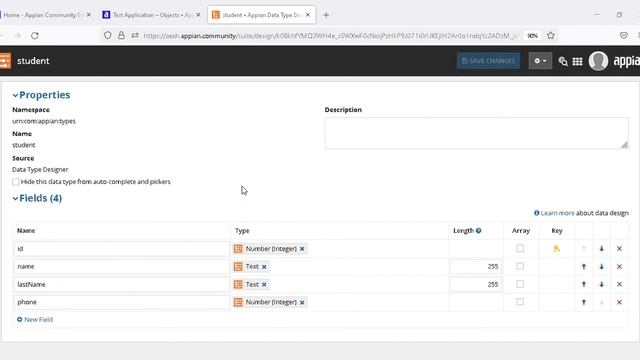Click the 90% zoom level indicator

coord(532,36)
